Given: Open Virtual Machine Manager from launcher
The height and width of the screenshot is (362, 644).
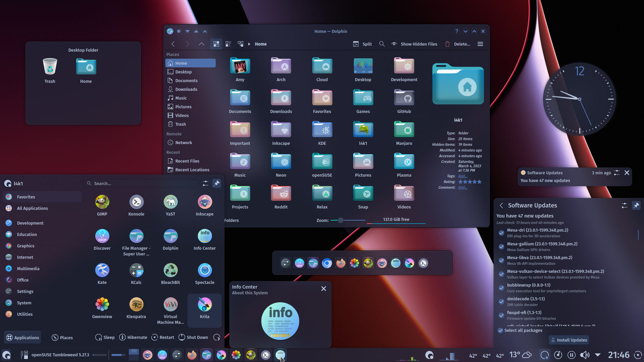Looking at the screenshot, I should coord(170,310).
